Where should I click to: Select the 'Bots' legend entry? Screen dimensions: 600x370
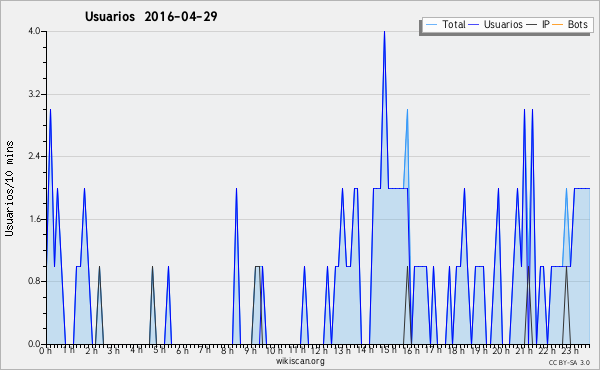(577, 25)
